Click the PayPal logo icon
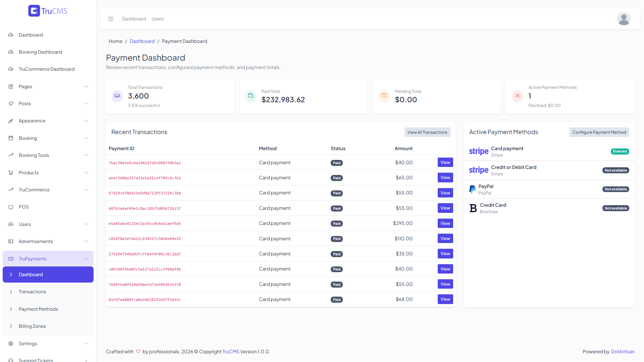 tap(472, 189)
